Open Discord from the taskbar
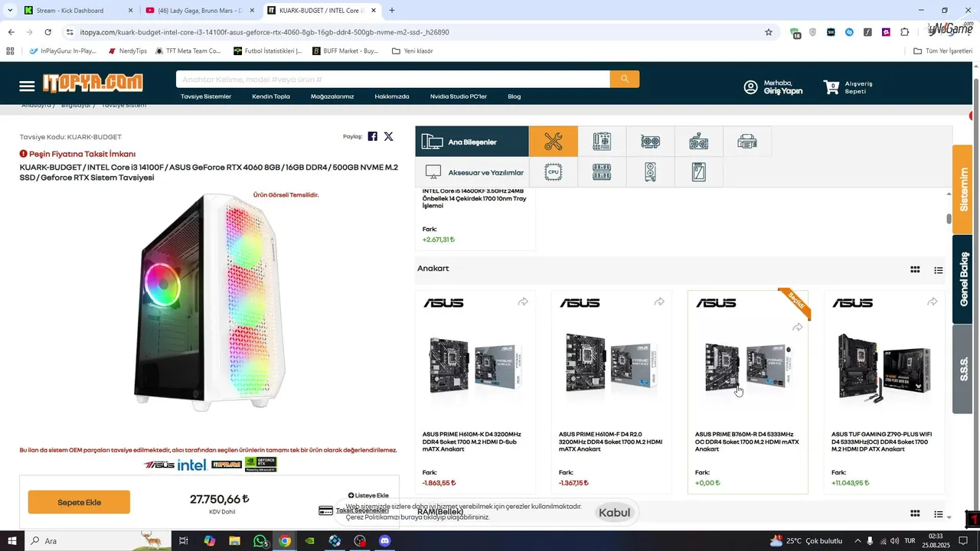This screenshot has height=551, width=980. pyautogui.click(x=385, y=541)
